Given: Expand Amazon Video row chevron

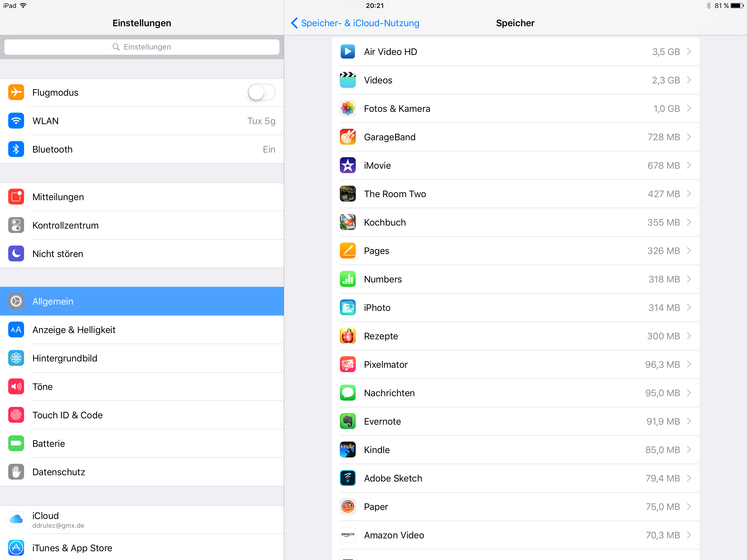Looking at the screenshot, I should click(x=689, y=535).
